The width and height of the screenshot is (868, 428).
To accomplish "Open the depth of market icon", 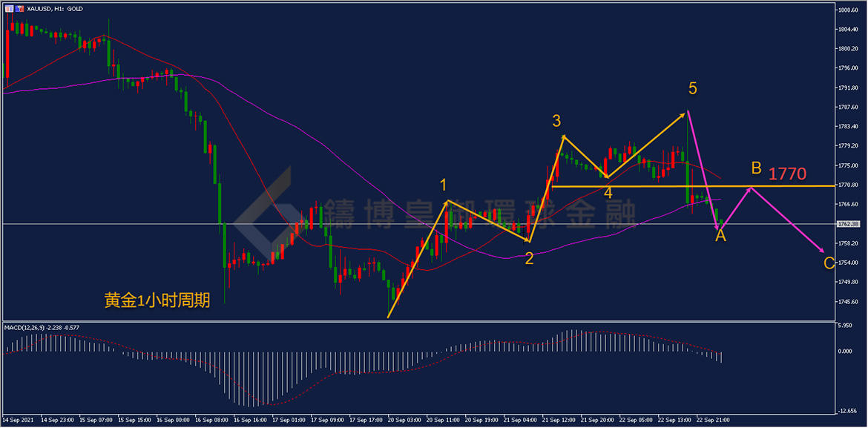I will coord(19,8).
